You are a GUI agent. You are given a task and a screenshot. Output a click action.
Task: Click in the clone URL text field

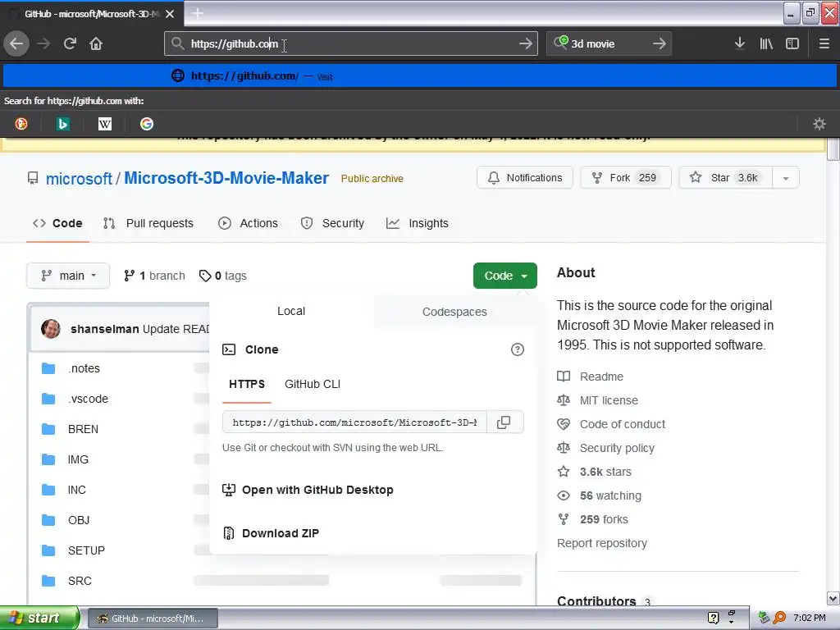tap(354, 422)
